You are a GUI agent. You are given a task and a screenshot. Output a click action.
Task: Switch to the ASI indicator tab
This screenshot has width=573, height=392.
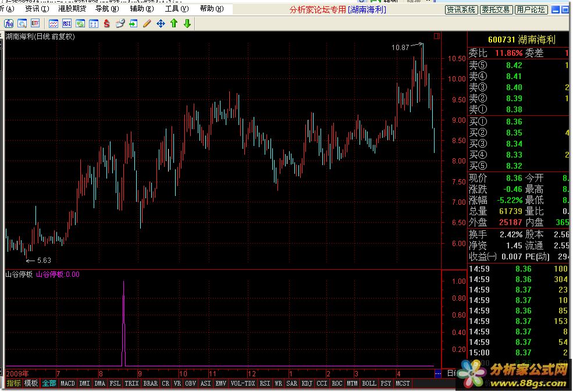coord(206,383)
